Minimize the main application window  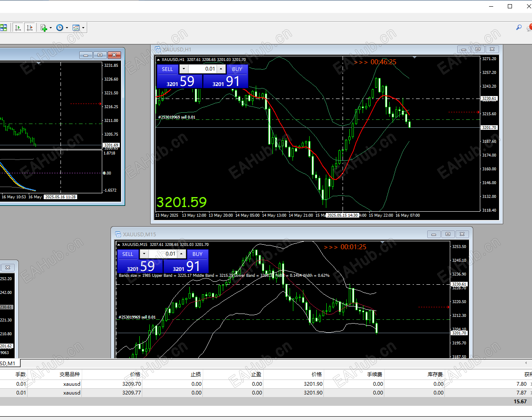click(x=491, y=6)
